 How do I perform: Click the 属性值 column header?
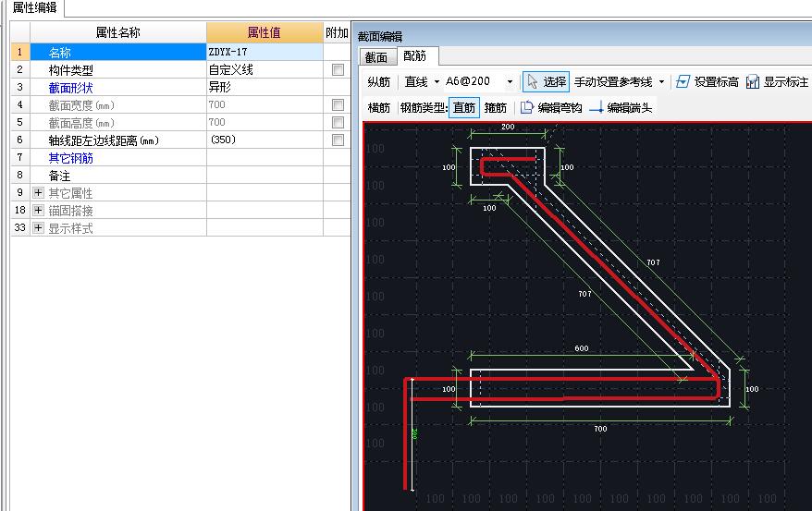tap(265, 32)
